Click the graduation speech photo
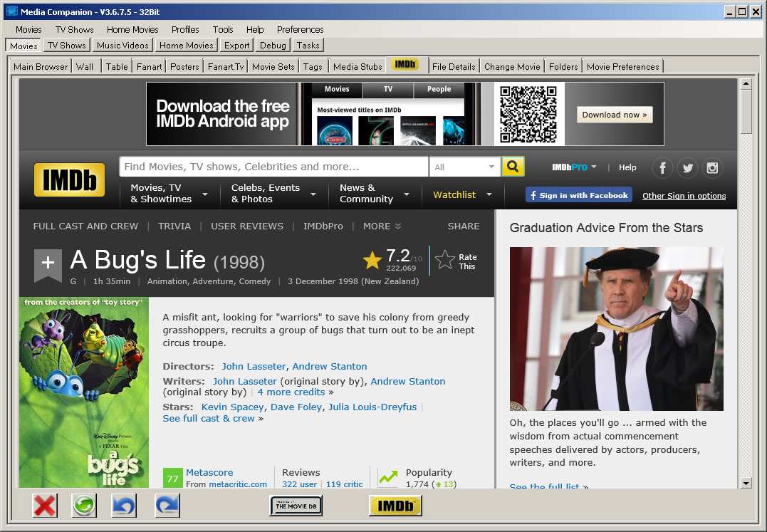The height and width of the screenshot is (532, 767). tap(616, 328)
